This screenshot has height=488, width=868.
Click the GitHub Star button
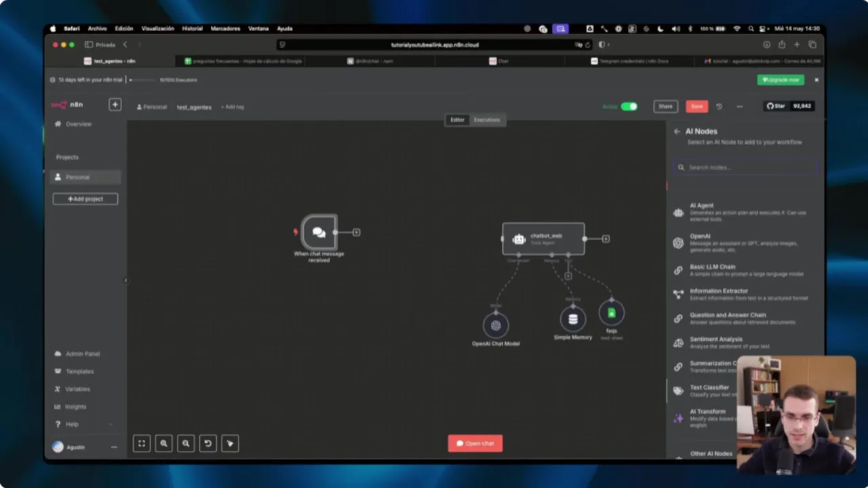click(776, 106)
